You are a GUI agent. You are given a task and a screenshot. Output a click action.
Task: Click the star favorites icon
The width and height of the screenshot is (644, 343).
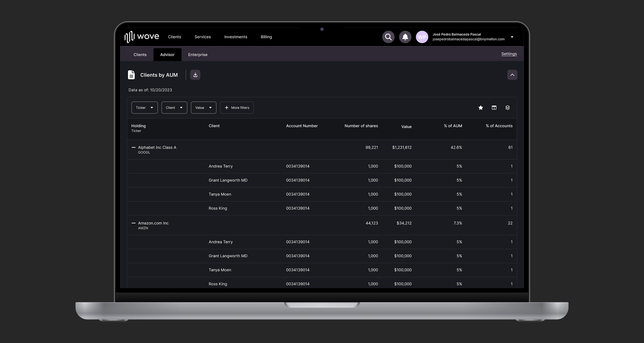click(480, 108)
